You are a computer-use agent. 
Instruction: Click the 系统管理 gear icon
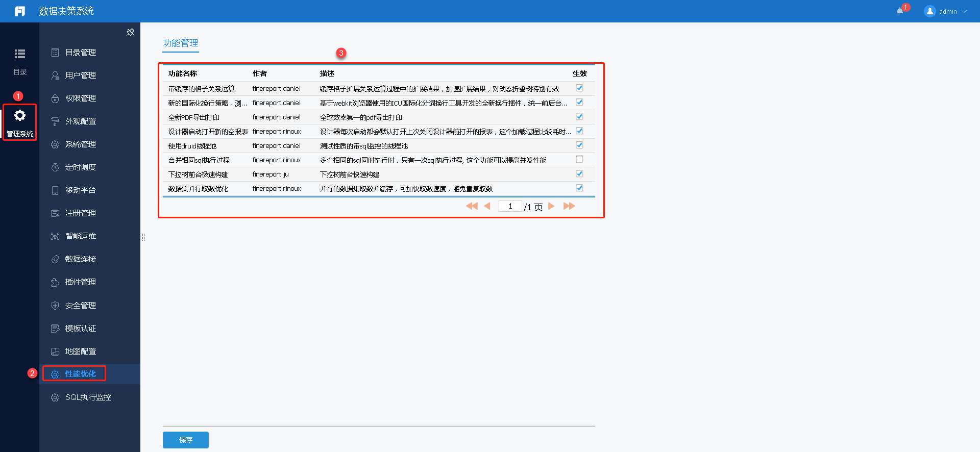[55, 144]
